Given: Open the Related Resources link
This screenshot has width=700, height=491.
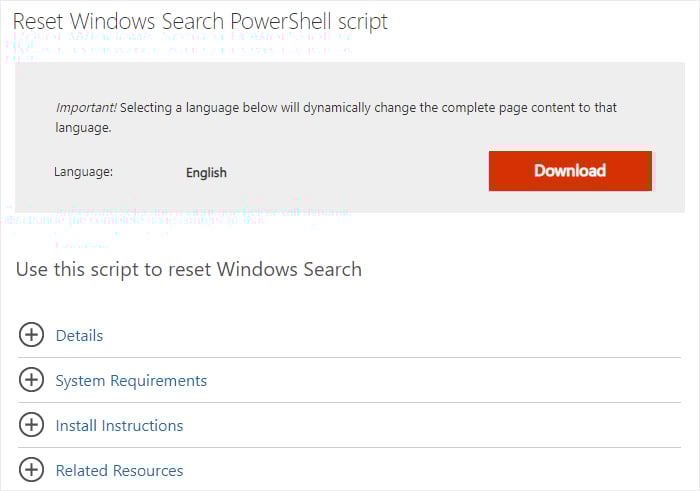Looking at the screenshot, I should click(119, 470).
